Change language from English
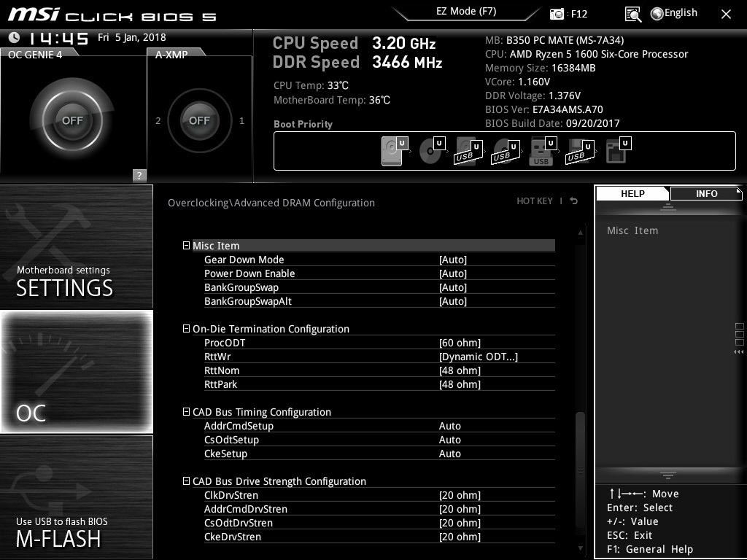This screenshot has width=747, height=560. tap(681, 13)
